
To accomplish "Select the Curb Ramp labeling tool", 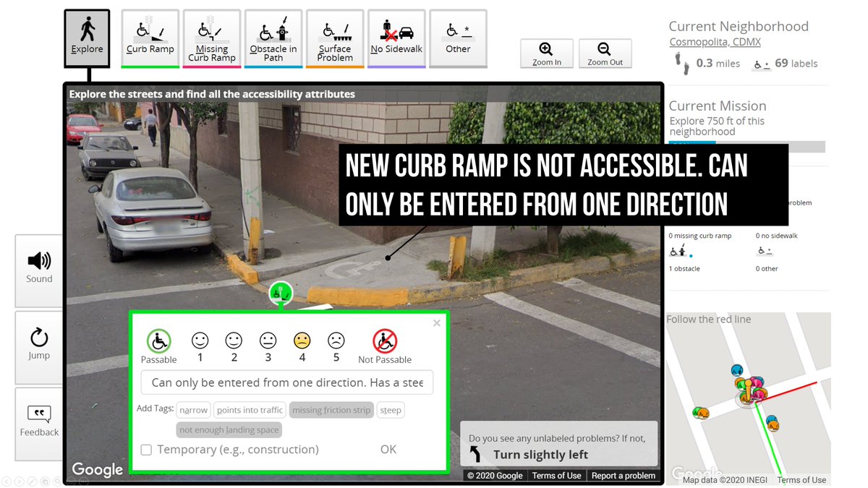I will click(x=150, y=38).
